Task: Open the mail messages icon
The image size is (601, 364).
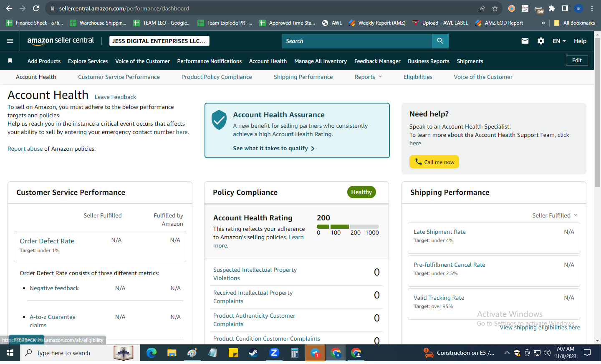Action: click(525, 41)
